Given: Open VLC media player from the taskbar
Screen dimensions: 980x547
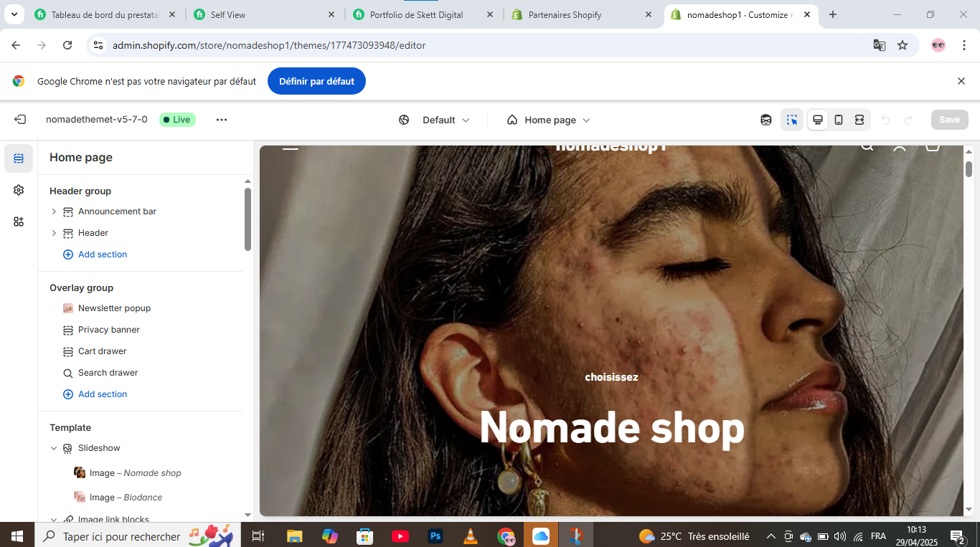Looking at the screenshot, I should pyautogui.click(x=471, y=536).
